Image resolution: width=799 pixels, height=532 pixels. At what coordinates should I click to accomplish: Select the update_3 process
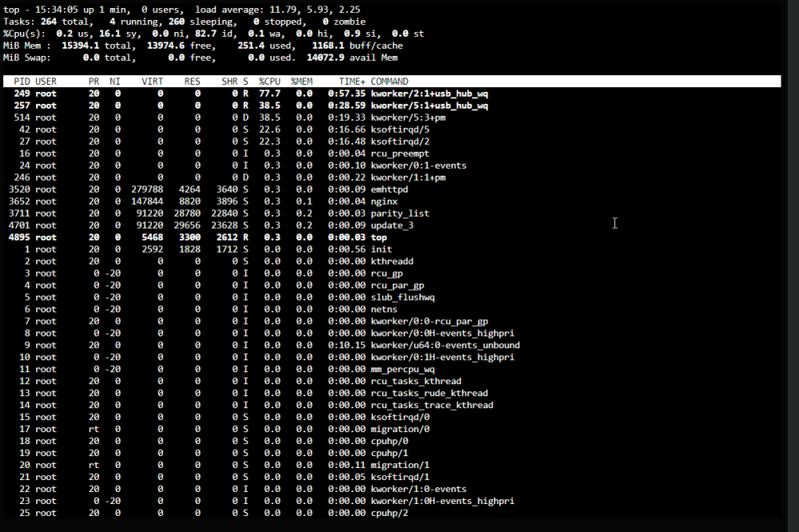pos(392,225)
